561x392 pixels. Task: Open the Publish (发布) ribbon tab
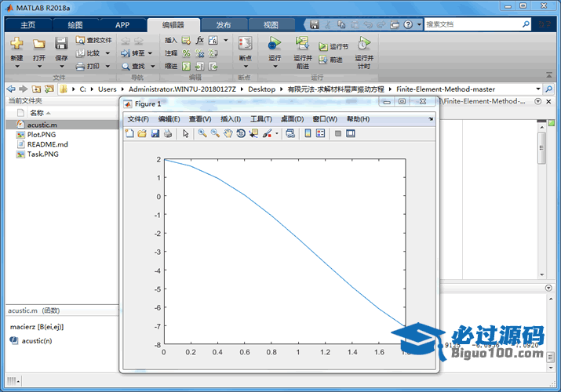pos(224,25)
